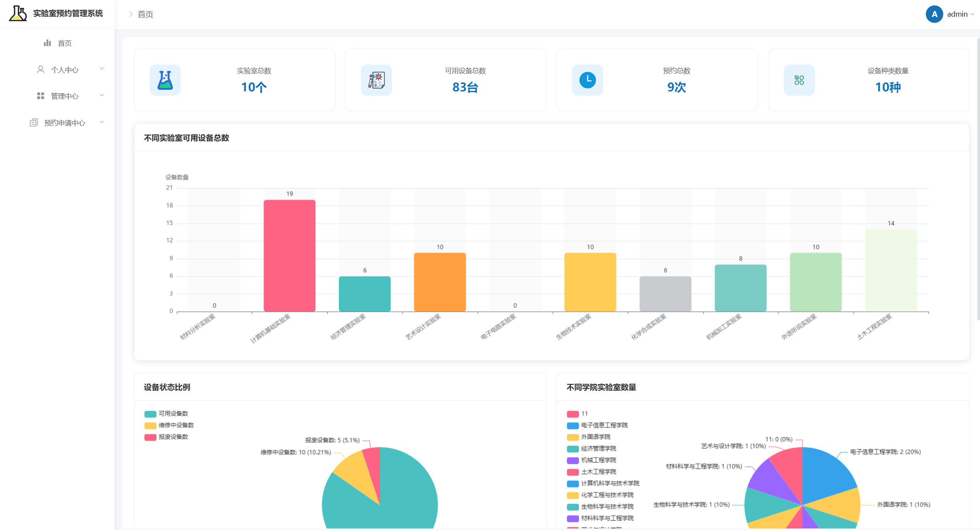Toggle 维修中设备数 legend item
Image resolution: width=980 pixels, height=530 pixels.
point(169,425)
